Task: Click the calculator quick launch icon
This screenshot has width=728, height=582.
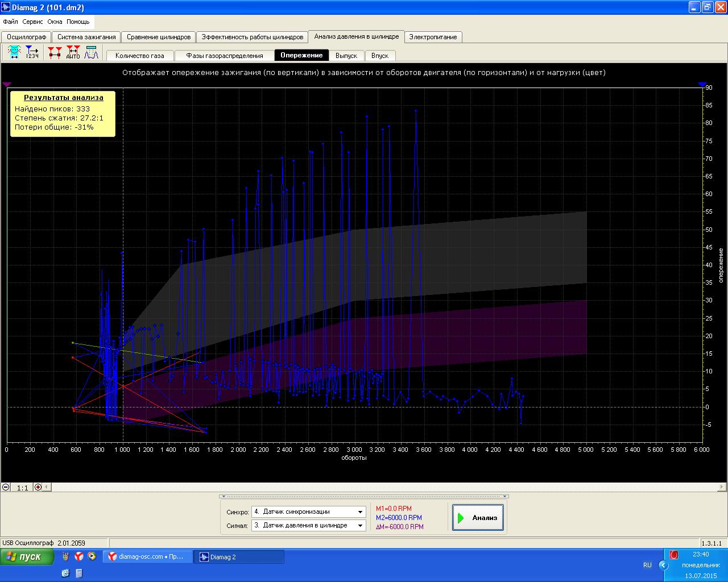Action: click(78, 573)
